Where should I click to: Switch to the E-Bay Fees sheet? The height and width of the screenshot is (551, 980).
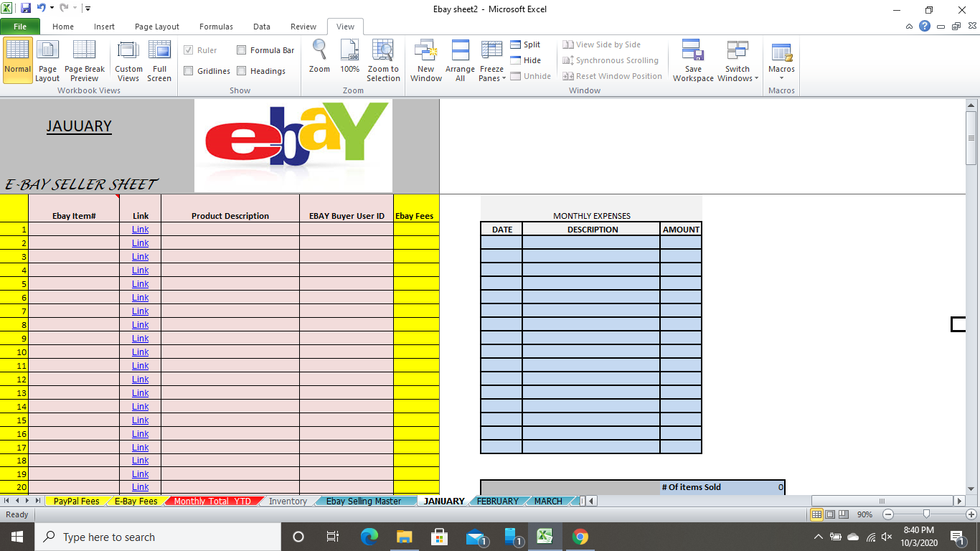pyautogui.click(x=136, y=501)
